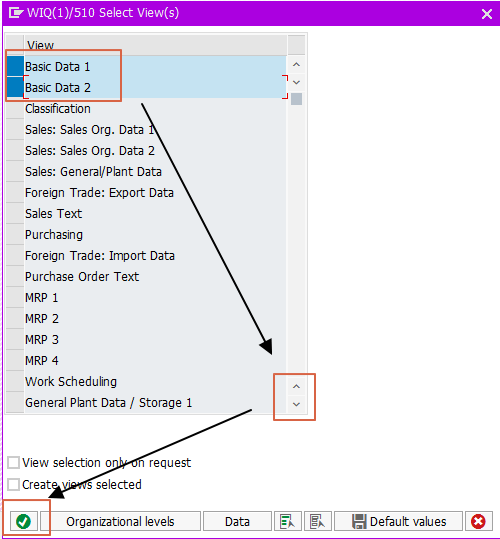
Task: Select the Classification view row
Action: point(155,109)
